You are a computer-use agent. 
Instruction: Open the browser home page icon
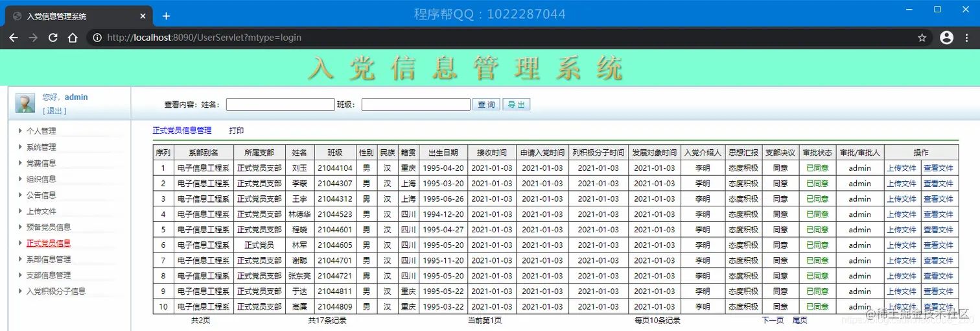tap(73, 38)
